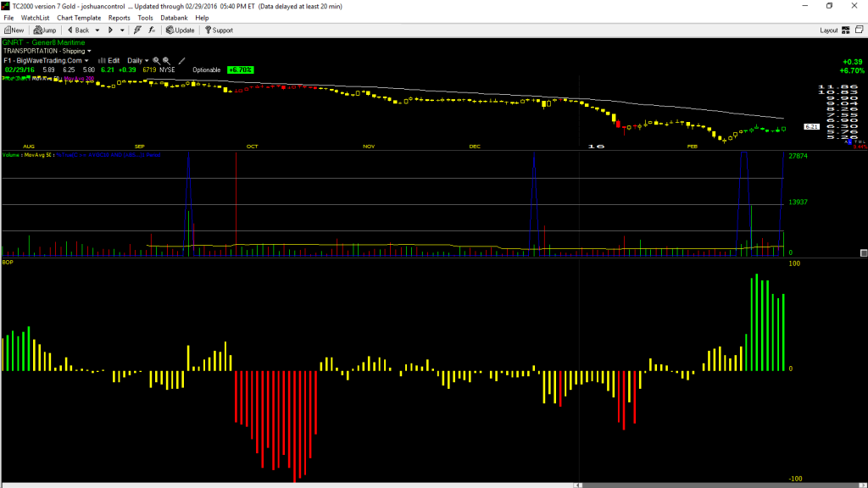Click the scrollbar left arrow at bottom

click(x=577, y=485)
